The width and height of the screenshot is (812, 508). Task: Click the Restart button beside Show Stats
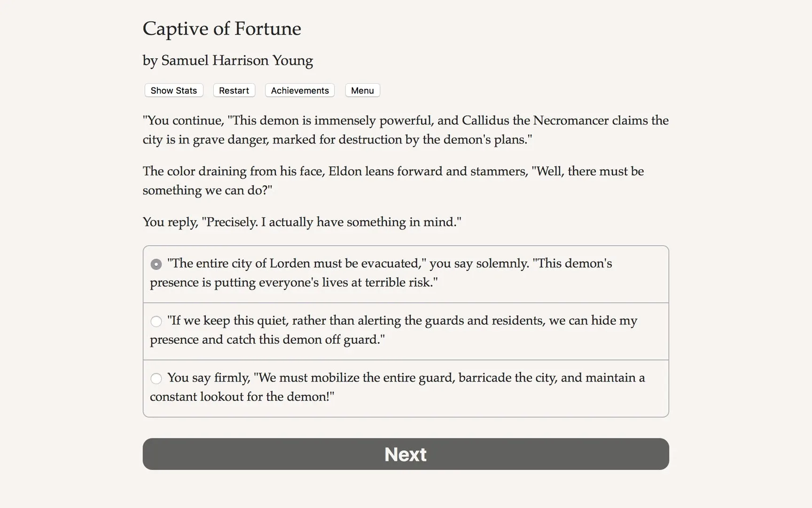[x=234, y=90]
